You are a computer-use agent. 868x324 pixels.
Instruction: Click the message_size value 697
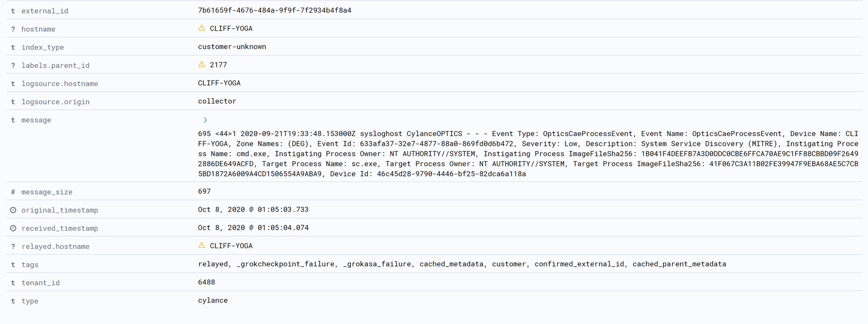(204, 191)
